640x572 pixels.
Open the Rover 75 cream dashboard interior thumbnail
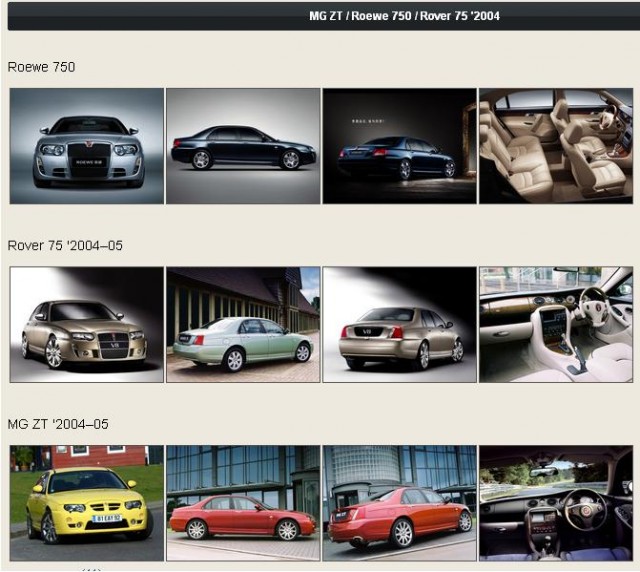tap(556, 325)
